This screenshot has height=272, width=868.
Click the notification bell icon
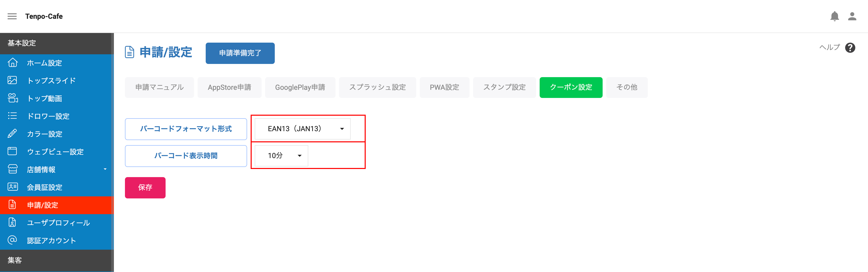click(x=834, y=16)
